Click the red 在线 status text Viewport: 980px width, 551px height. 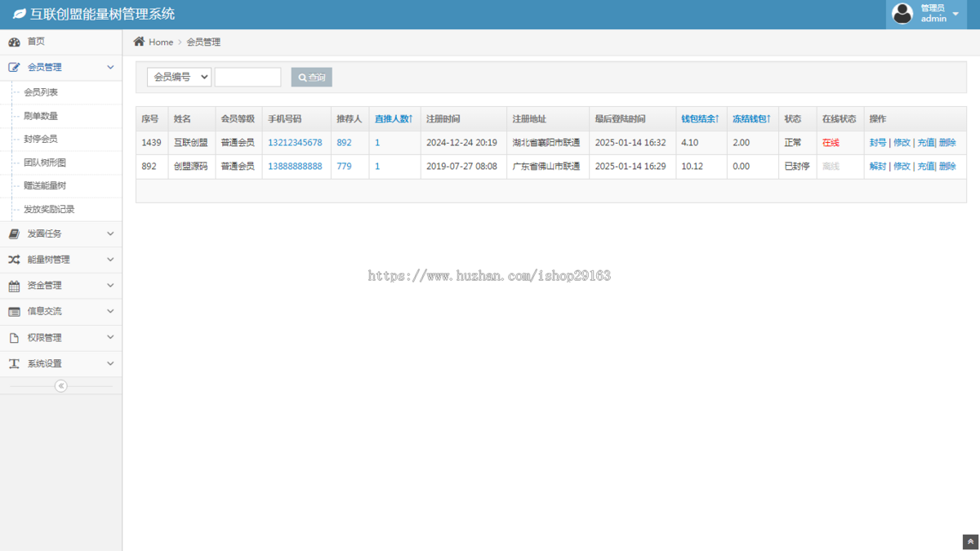pyautogui.click(x=831, y=143)
